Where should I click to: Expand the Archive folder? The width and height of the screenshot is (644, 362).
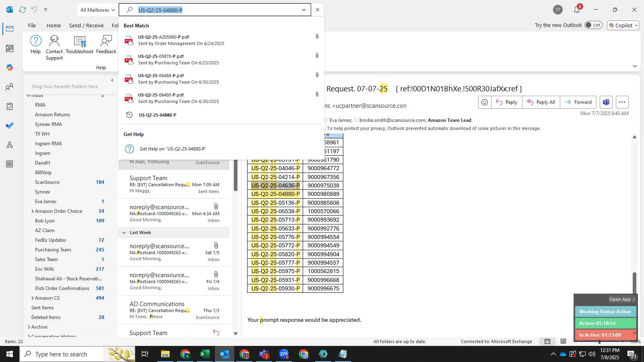pyautogui.click(x=29, y=327)
